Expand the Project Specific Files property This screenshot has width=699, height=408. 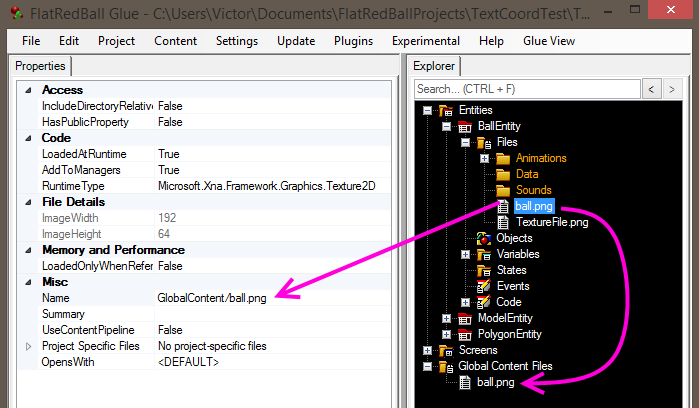[x=28, y=346]
